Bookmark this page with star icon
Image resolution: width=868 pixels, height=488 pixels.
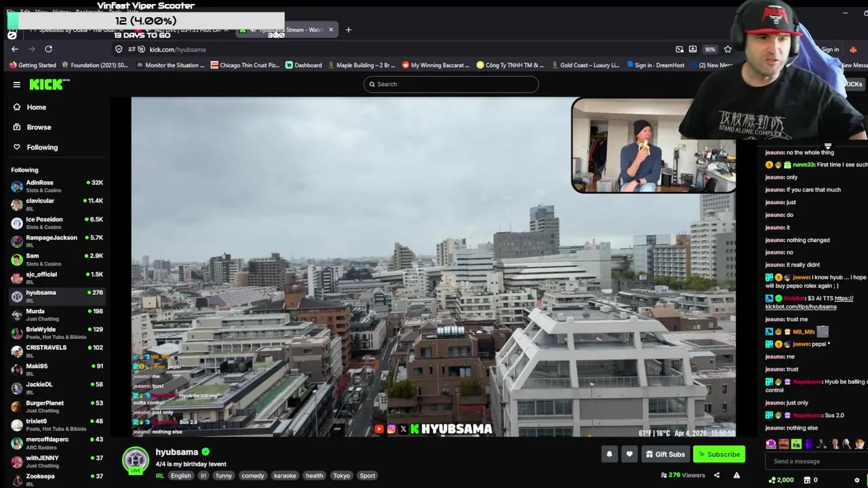(728, 49)
